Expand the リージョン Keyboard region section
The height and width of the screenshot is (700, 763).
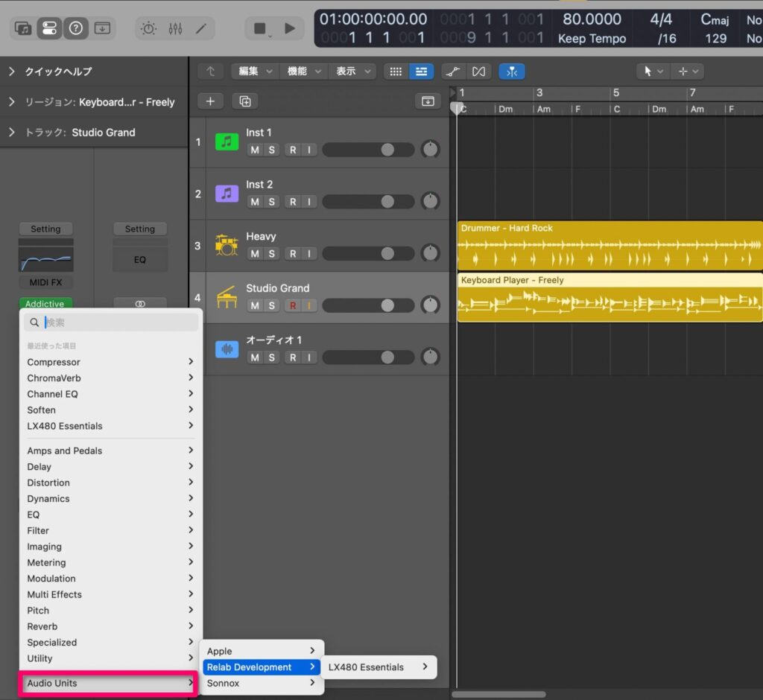(x=12, y=102)
